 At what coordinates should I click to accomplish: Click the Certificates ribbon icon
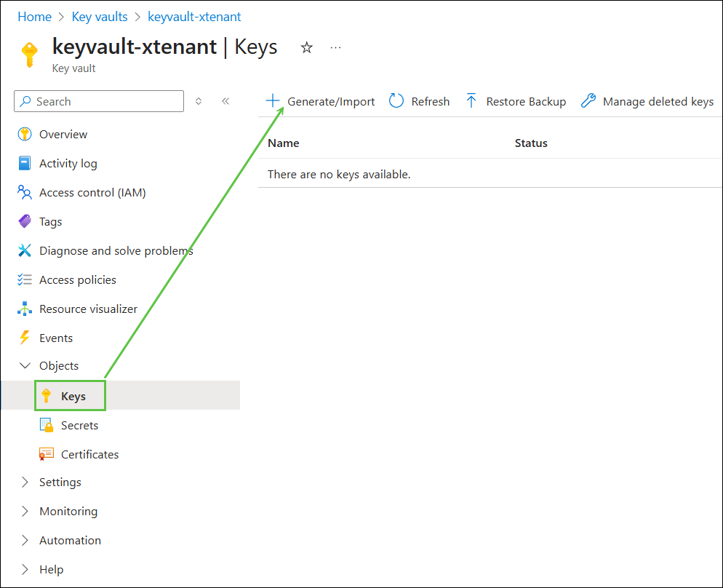click(46, 454)
